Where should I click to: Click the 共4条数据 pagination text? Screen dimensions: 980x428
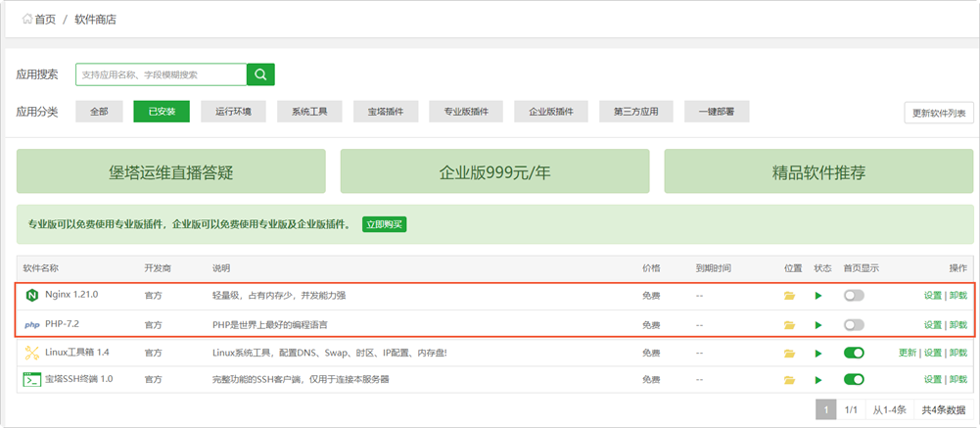944,409
